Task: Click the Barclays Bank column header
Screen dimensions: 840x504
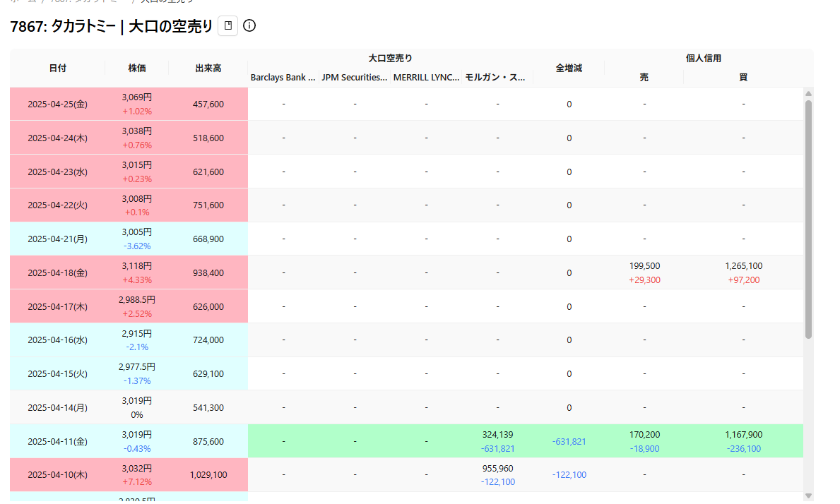Action: click(283, 78)
